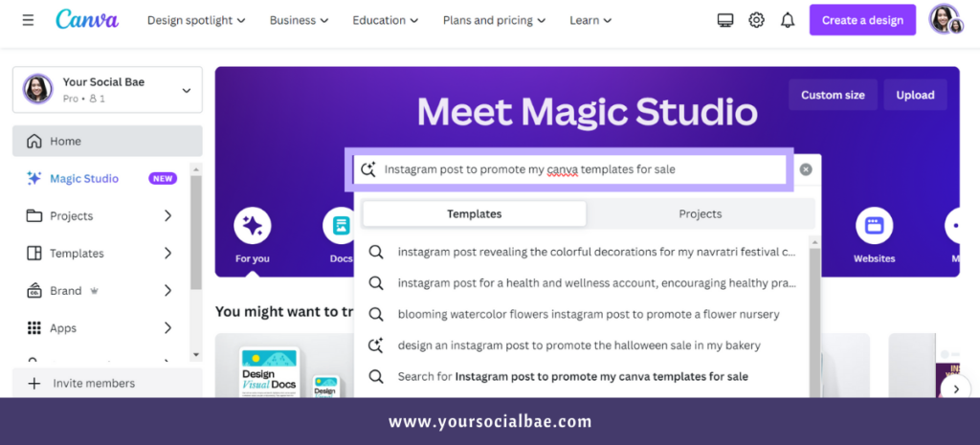
Task: Open the hamburger main menu
Action: [x=28, y=20]
